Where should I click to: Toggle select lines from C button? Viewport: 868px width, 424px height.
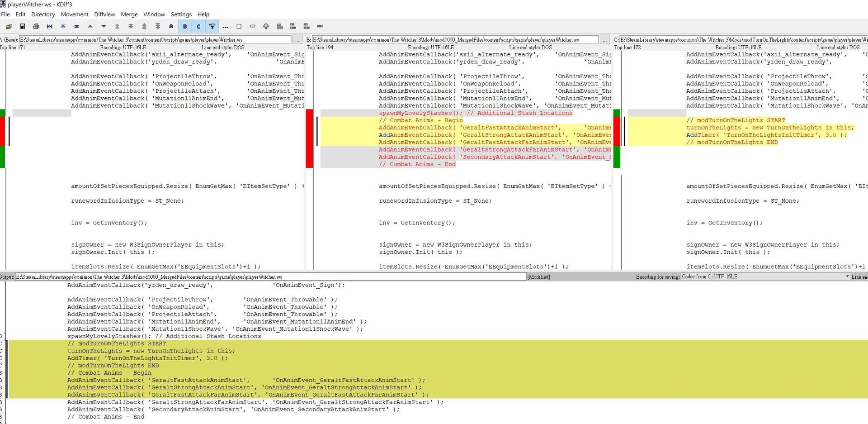click(198, 26)
